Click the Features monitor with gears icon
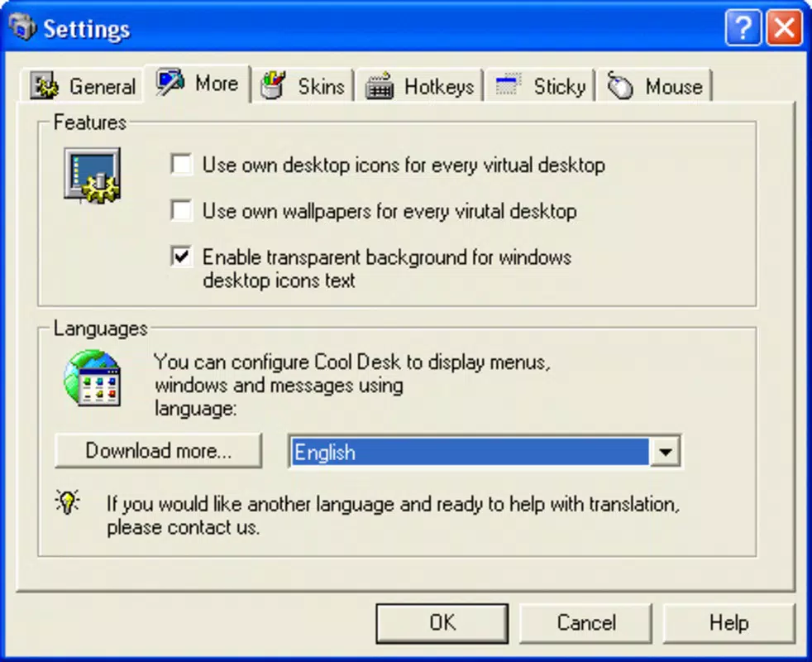 93,175
